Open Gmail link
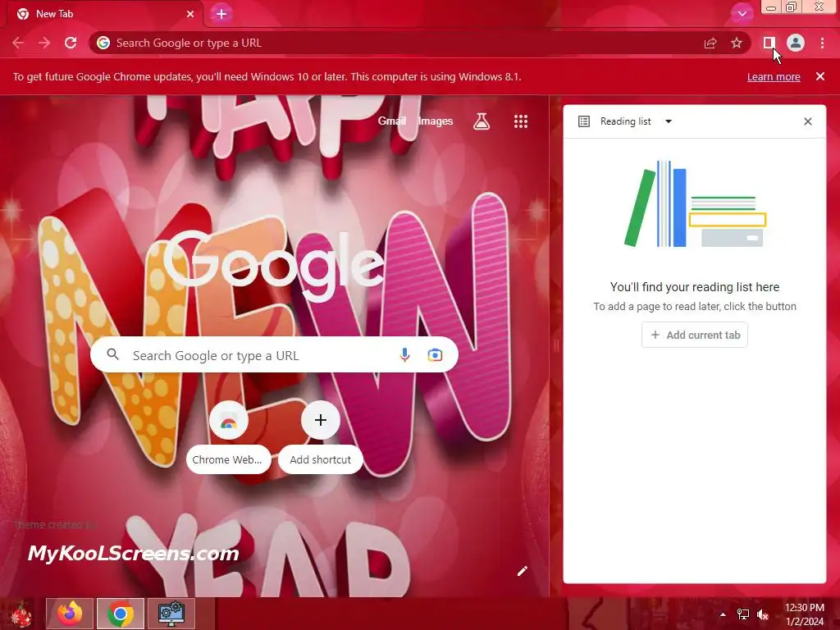 click(x=391, y=121)
